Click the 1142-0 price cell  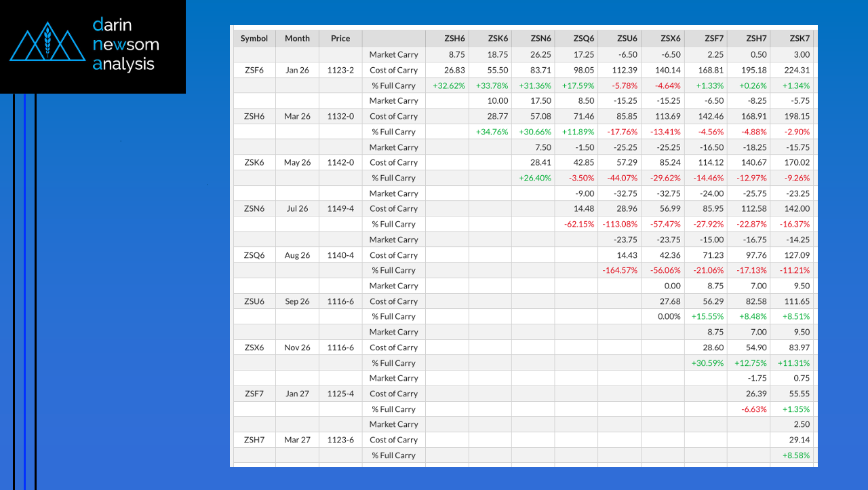coord(340,162)
